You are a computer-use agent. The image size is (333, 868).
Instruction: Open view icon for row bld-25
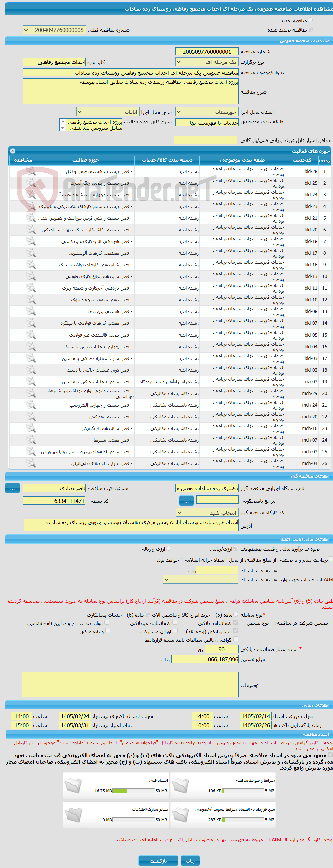[x=31, y=183]
